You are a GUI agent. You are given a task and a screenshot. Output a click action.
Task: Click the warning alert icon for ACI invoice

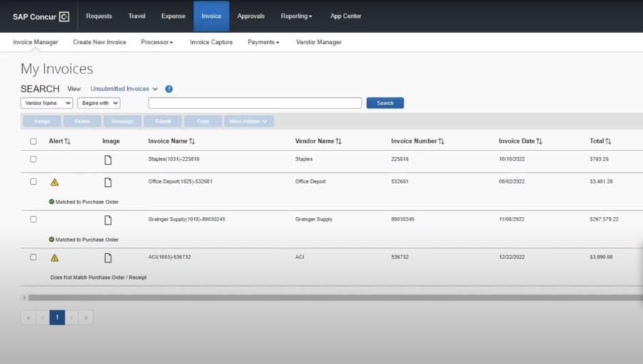tap(54, 258)
